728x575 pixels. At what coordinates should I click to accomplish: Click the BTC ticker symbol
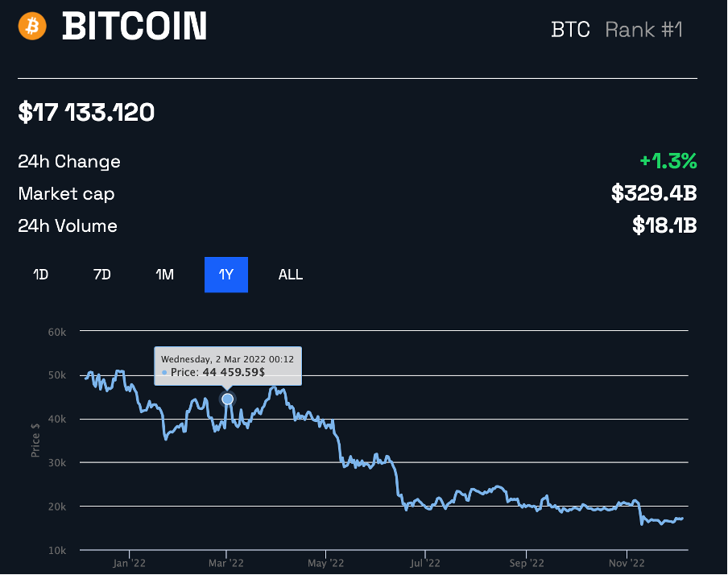pyautogui.click(x=570, y=30)
